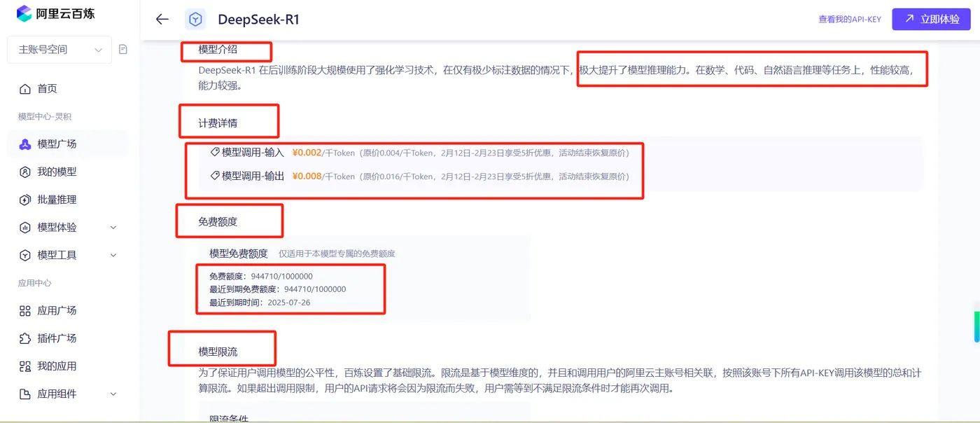Click the back arrow icon
The image size is (980, 423).
pos(162,20)
